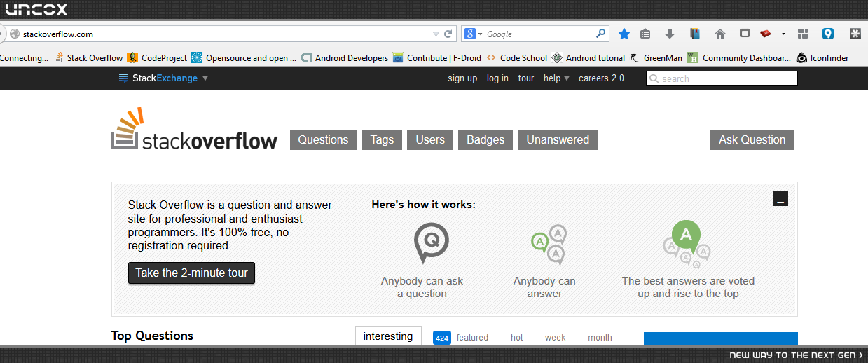This screenshot has width=868, height=363.
Task: Open the Users nav tab
Action: tap(430, 139)
